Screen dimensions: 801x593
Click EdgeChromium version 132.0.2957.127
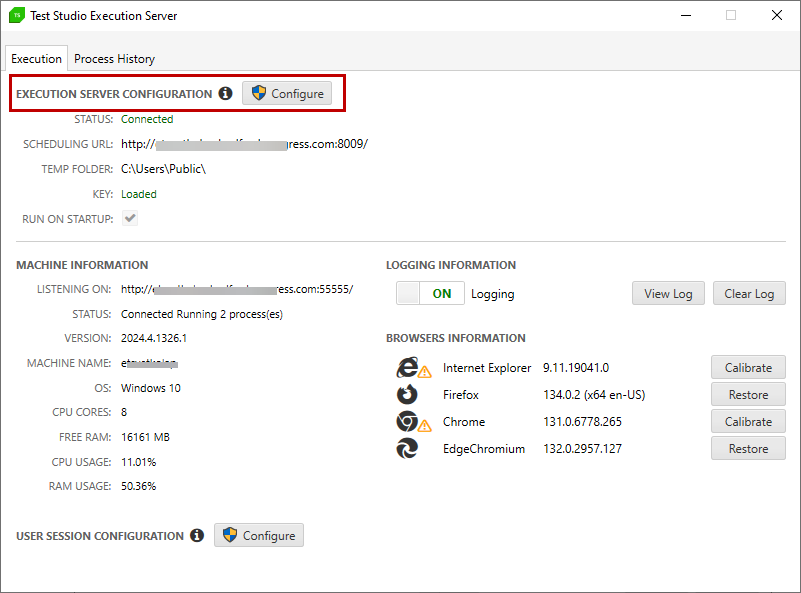point(582,449)
